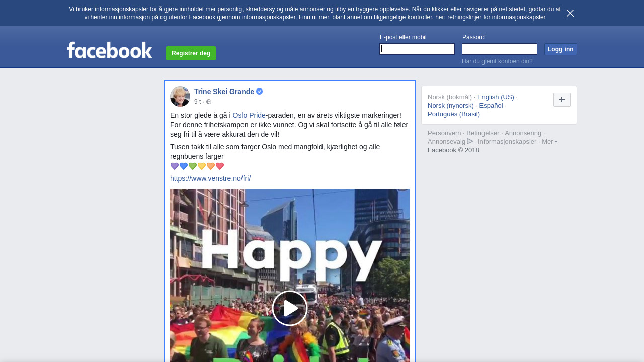Viewport: 644px width, 362px height.
Task: Open the Trine Skei Grande name link
Action: [x=224, y=92]
